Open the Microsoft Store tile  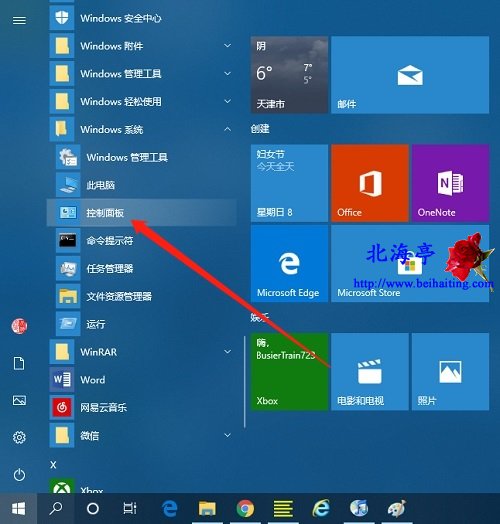410,264
